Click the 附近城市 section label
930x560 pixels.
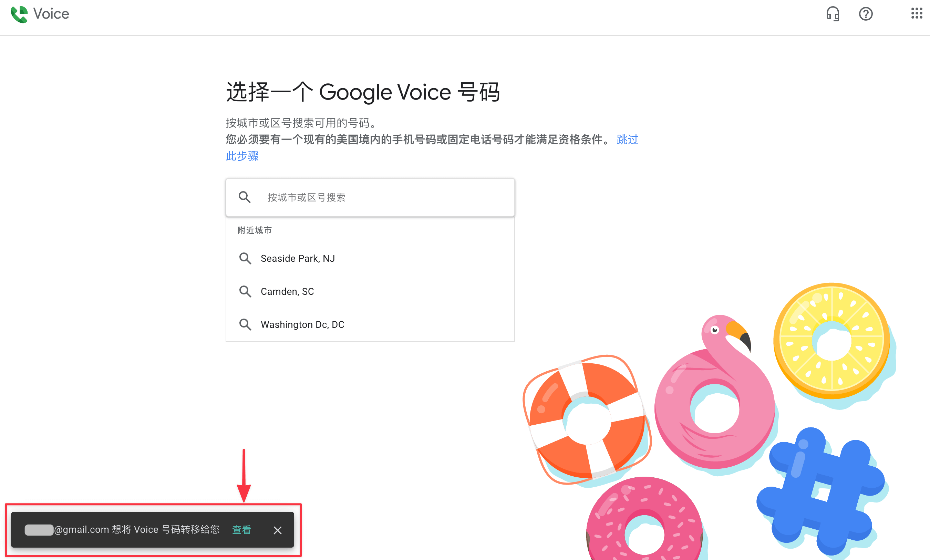(255, 230)
